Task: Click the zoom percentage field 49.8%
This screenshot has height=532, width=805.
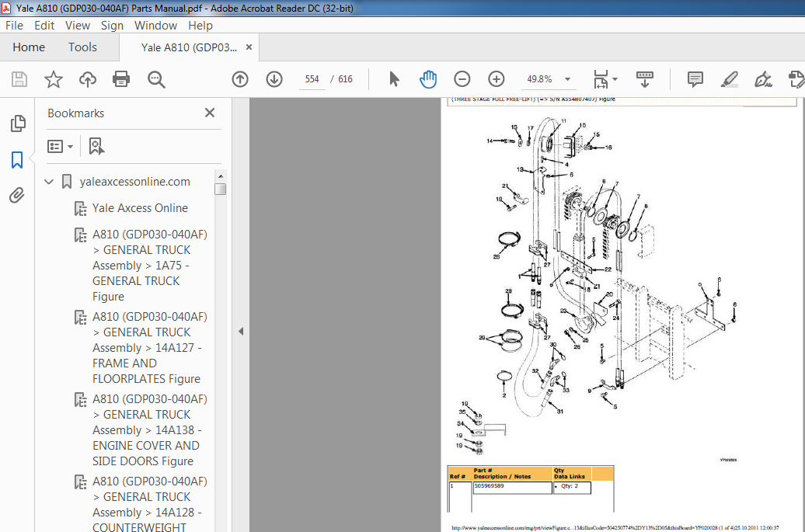Action: tap(539, 79)
